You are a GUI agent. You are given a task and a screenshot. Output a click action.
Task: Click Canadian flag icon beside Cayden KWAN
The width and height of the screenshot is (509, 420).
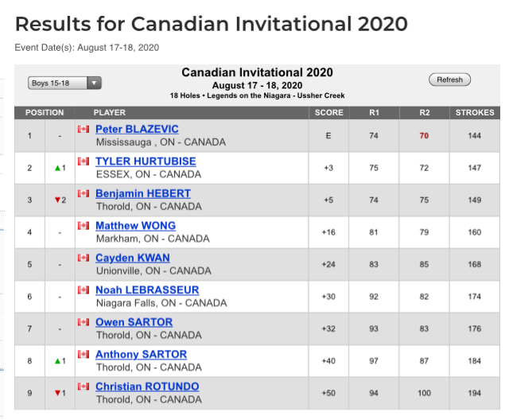tap(83, 258)
